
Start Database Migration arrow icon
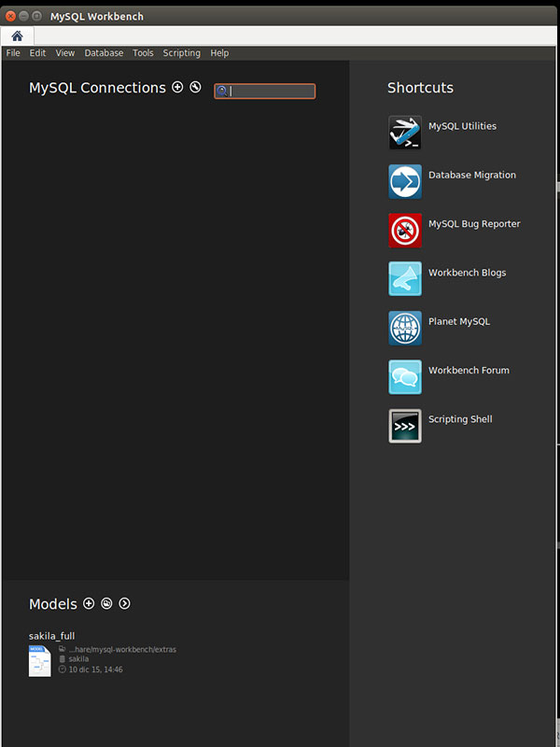[405, 181]
